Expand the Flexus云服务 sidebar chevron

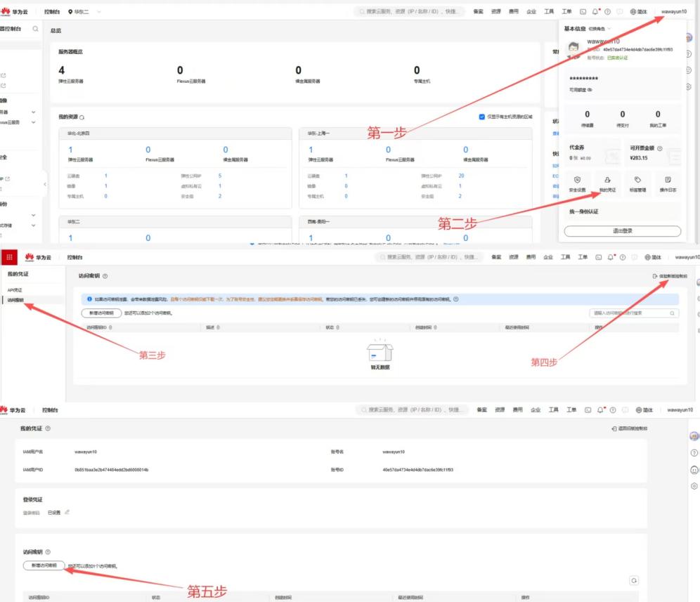click(34, 122)
